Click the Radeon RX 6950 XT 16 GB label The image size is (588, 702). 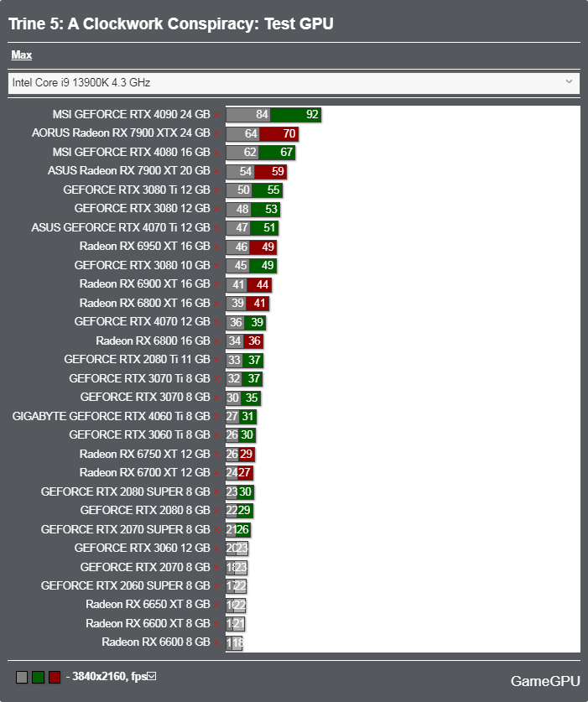(x=145, y=247)
